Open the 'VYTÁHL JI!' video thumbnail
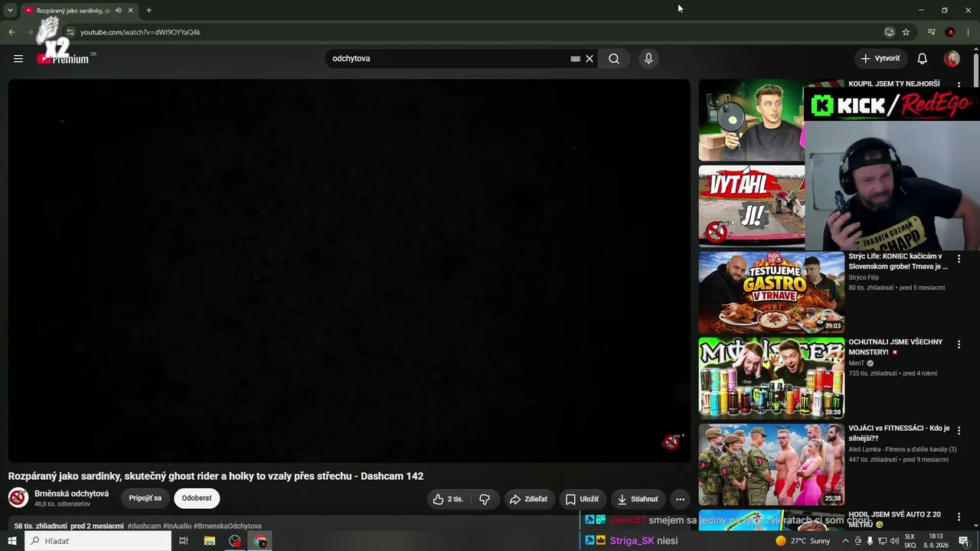980x551 pixels. point(752,206)
